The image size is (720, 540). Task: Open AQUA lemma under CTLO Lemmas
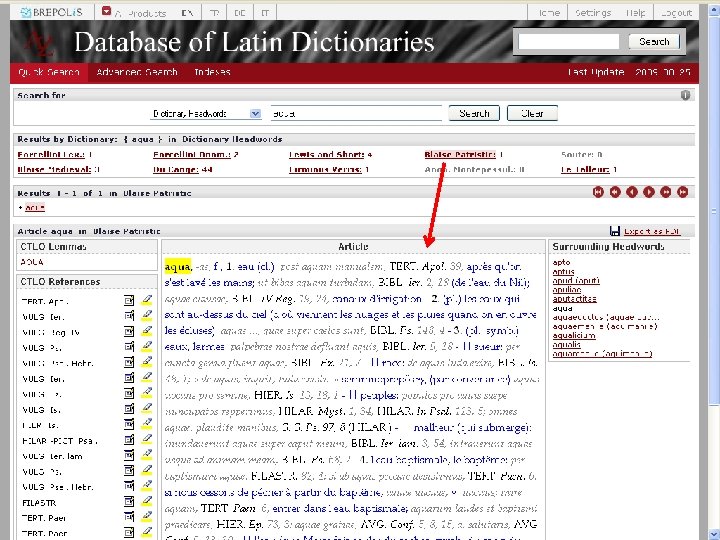pos(32,262)
